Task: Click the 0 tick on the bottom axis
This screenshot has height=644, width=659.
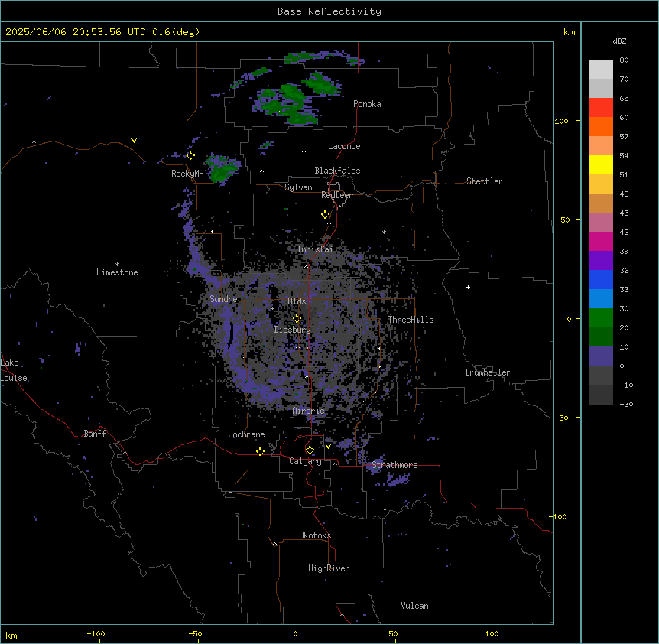Action: click(x=295, y=633)
